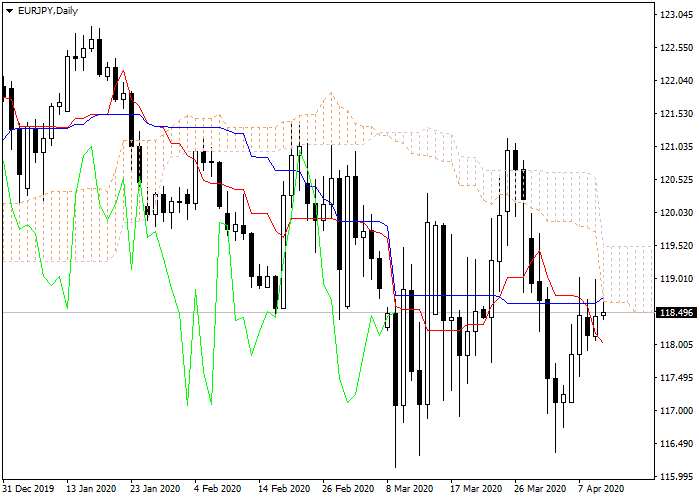Click the 123.045 price axis label
Image resolution: width=700 pixels, height=500 pixels.
click(x=677, y=15)
